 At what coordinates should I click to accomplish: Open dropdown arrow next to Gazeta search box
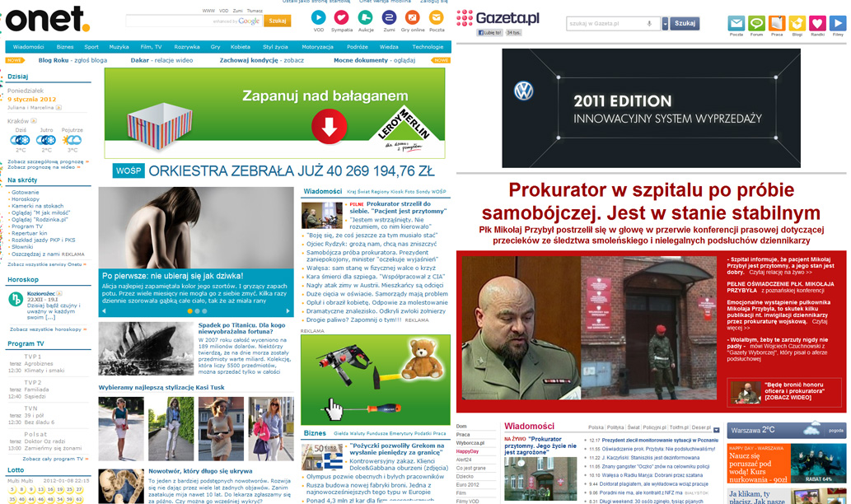point(665,24)
